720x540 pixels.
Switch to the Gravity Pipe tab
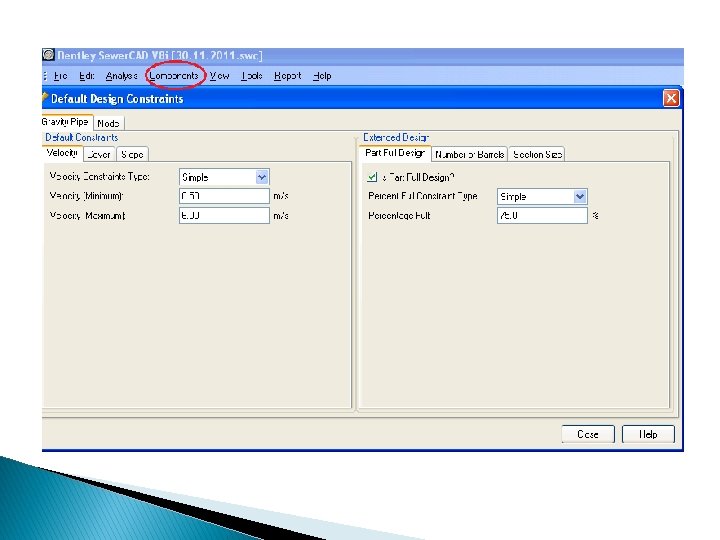pyautogui.click(x=66, y=122)
